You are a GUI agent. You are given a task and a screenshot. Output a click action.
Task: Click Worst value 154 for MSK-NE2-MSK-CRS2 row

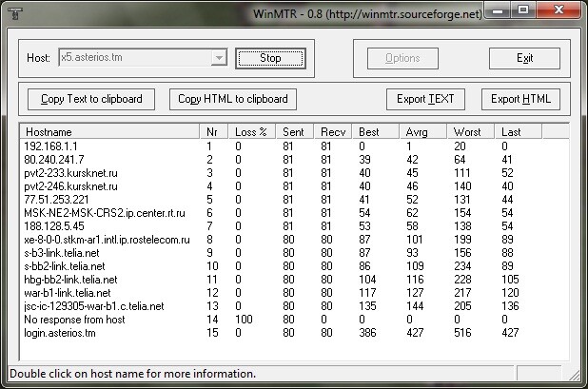(x=462, y=213)
